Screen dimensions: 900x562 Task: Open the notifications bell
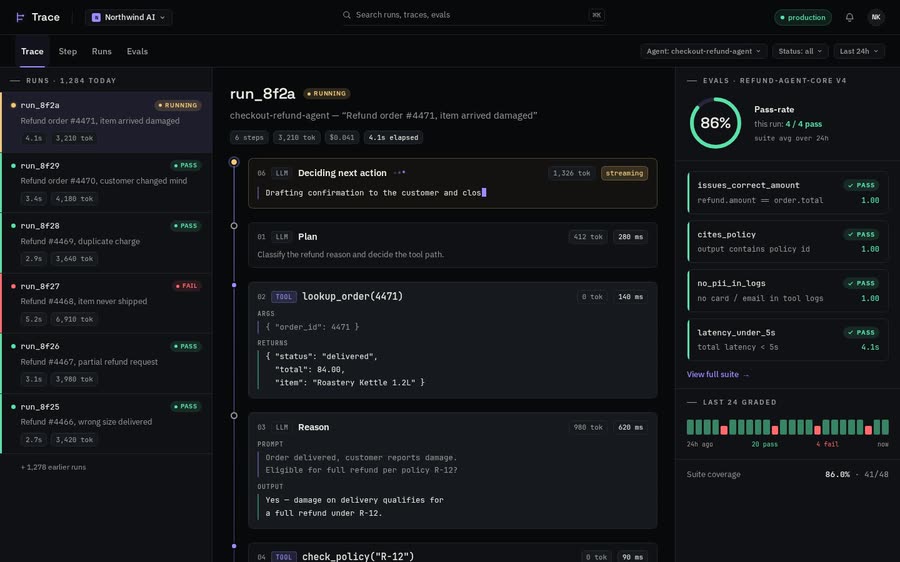pos(849,17)
